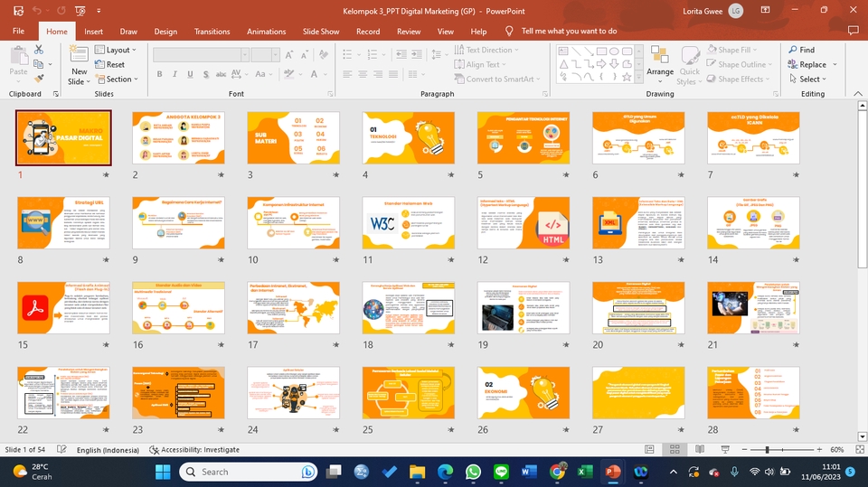Switch to the Design tab
Viewport: 868px width, 487px height.
coord(165,32)
